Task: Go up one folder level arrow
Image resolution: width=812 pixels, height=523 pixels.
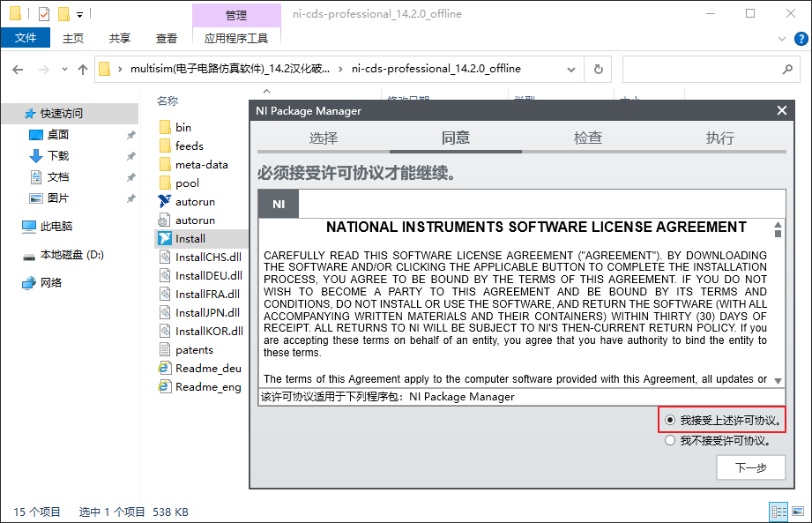Action: pyautogui.click(x=82, y=70)
